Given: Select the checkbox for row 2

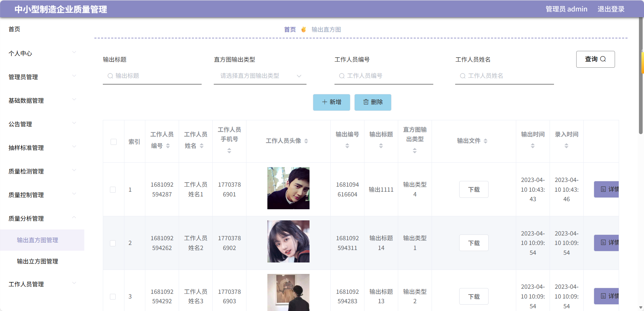Looking at the screenshot, I should (x=113, y=243).
